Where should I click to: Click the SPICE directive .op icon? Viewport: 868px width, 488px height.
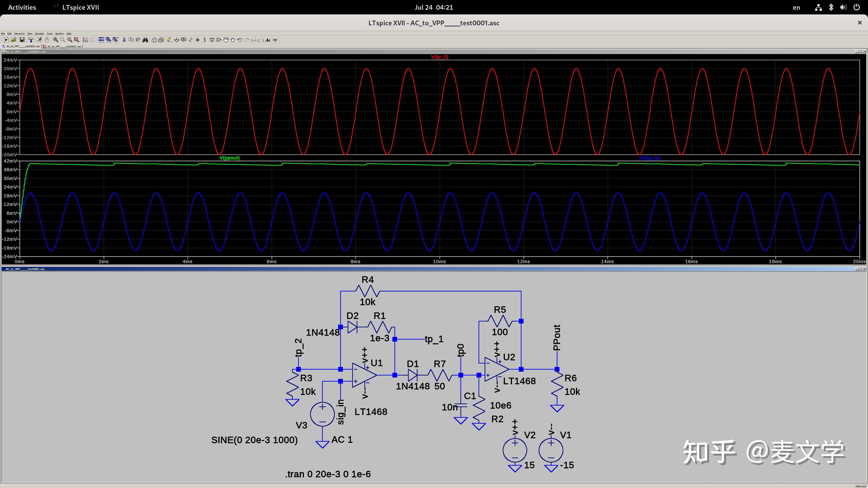pos(275,40)
